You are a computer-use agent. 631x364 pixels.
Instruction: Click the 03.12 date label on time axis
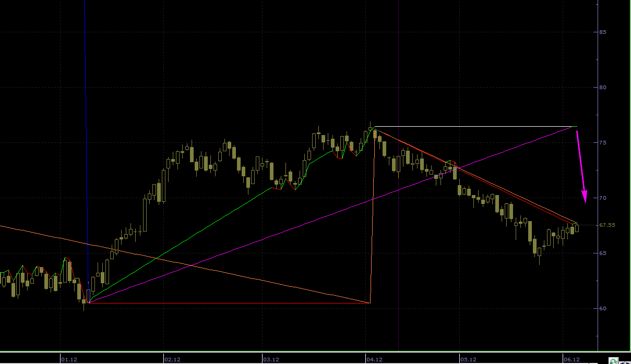pyautogui.click(x=271, y=359)
